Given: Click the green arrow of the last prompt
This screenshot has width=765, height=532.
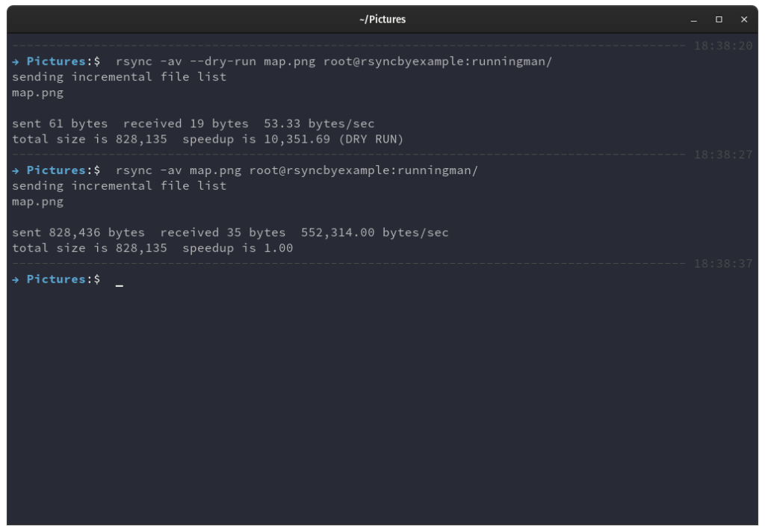Looking at the screenshot, I should coord(15,279).
